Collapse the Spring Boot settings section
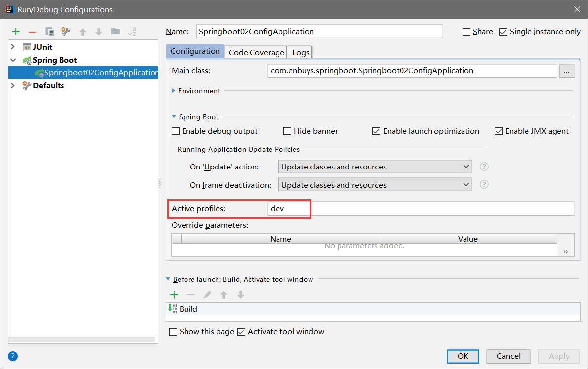 (174, 117)
